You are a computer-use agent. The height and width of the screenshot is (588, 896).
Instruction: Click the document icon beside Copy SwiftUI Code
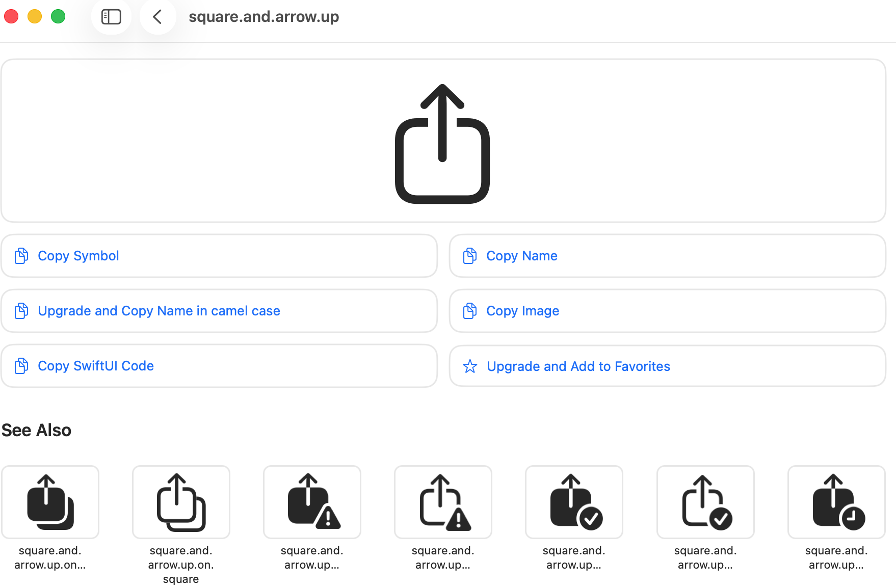[x=21, y=366]
